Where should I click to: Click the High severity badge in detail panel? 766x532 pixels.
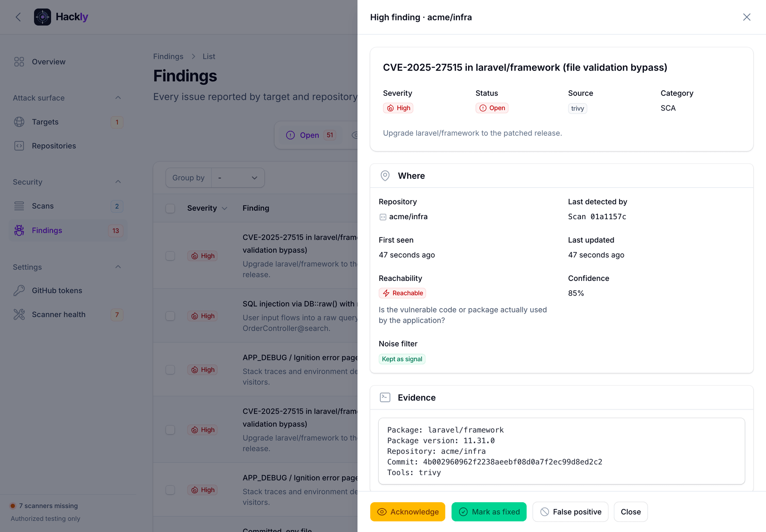click(x=398, y=108)
